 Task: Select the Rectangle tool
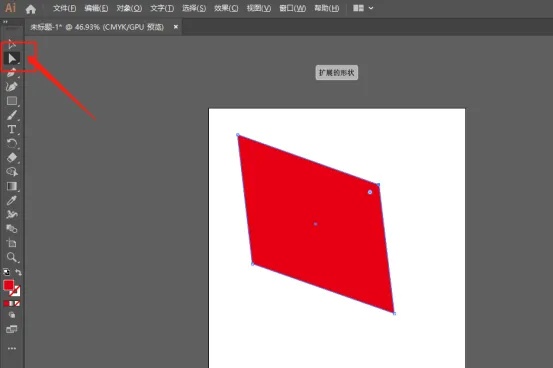12,101
